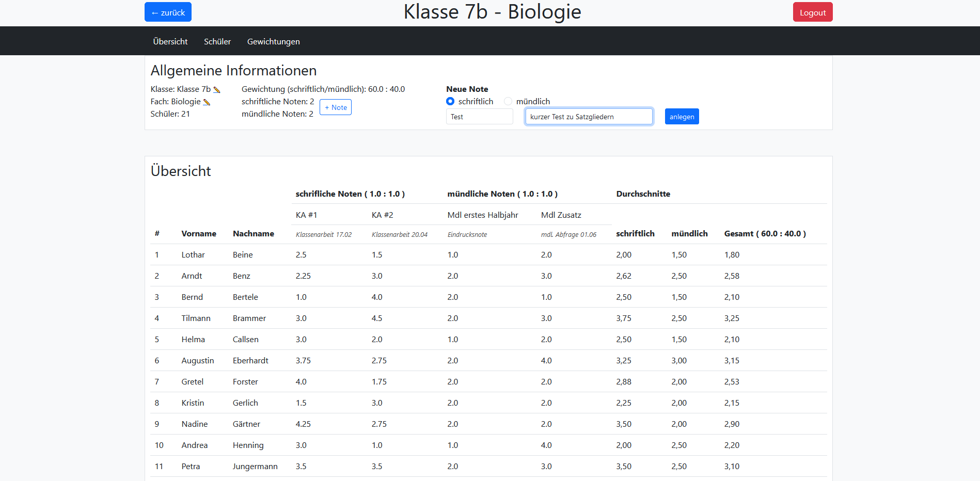Click the description field kurzer Test zu Satzgliedern
The width and height of the screenshot is (980, 481).
click(589, 116)
